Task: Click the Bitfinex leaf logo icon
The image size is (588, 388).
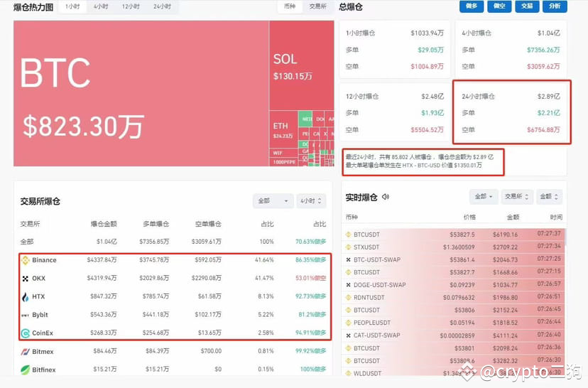Action: 25,370
